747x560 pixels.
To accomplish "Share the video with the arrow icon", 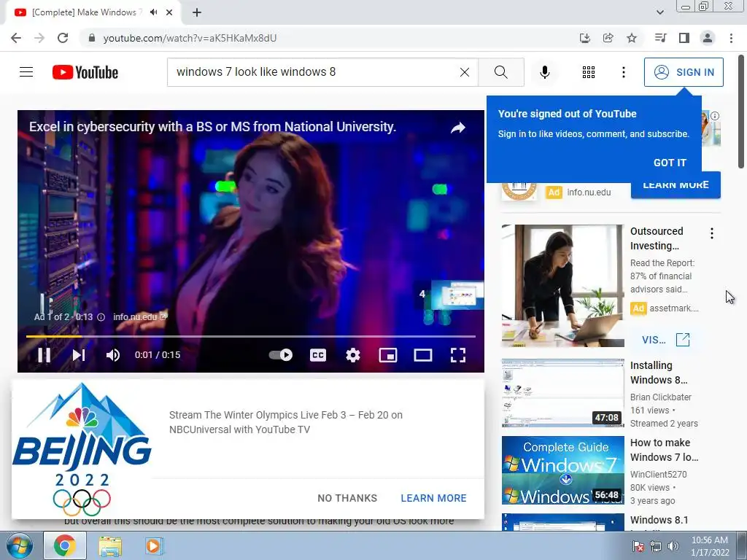I will tap(458, 128).
